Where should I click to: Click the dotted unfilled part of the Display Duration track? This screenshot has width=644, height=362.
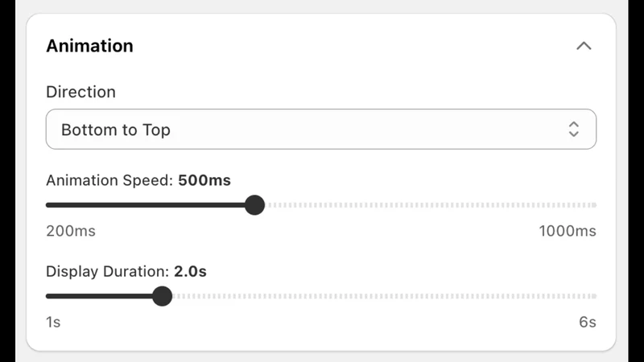click(385, 296)
